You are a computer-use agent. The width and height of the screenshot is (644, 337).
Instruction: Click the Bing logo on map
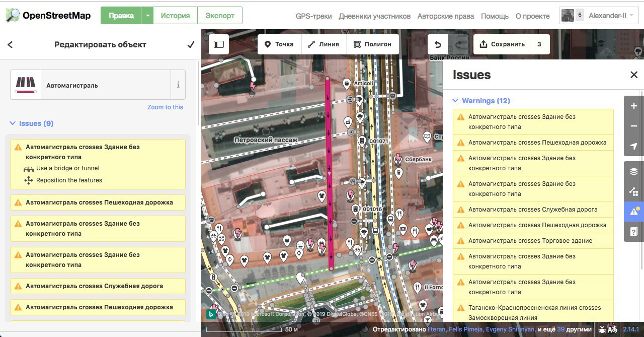point(211,314)
